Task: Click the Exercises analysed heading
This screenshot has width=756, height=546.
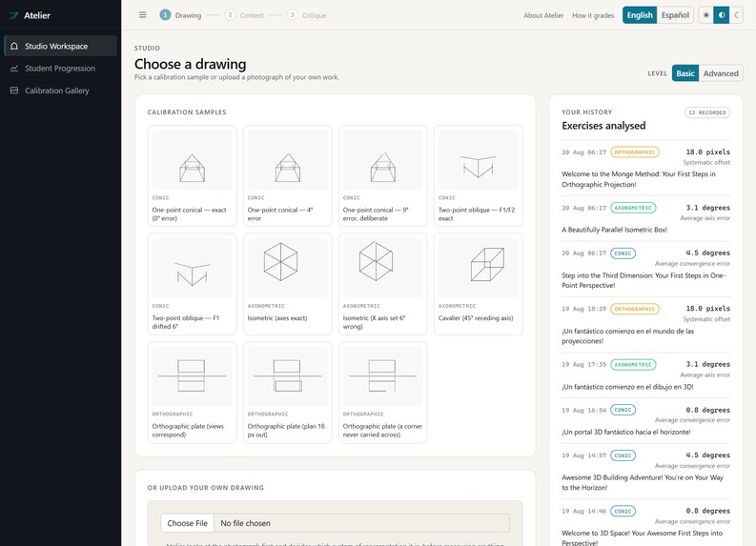Action: 603,126
